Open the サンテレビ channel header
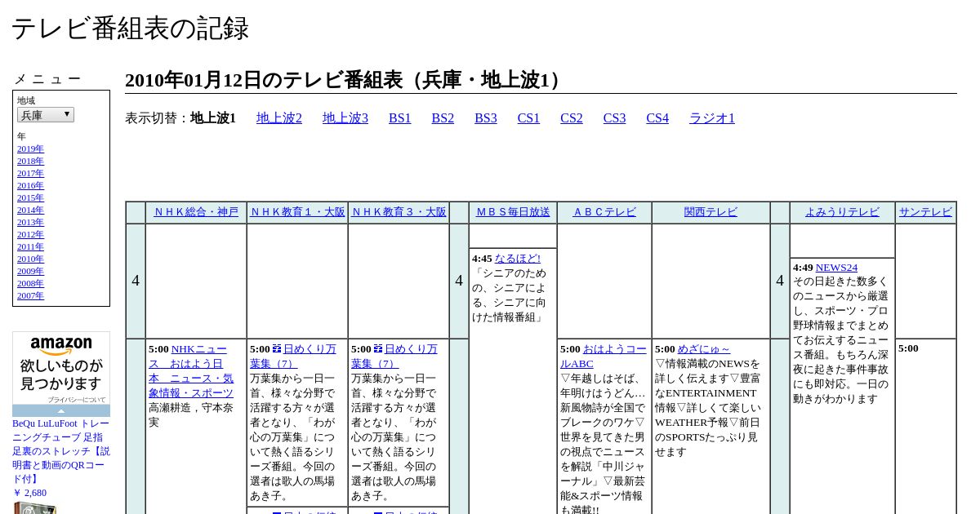 tap(925, 212)
